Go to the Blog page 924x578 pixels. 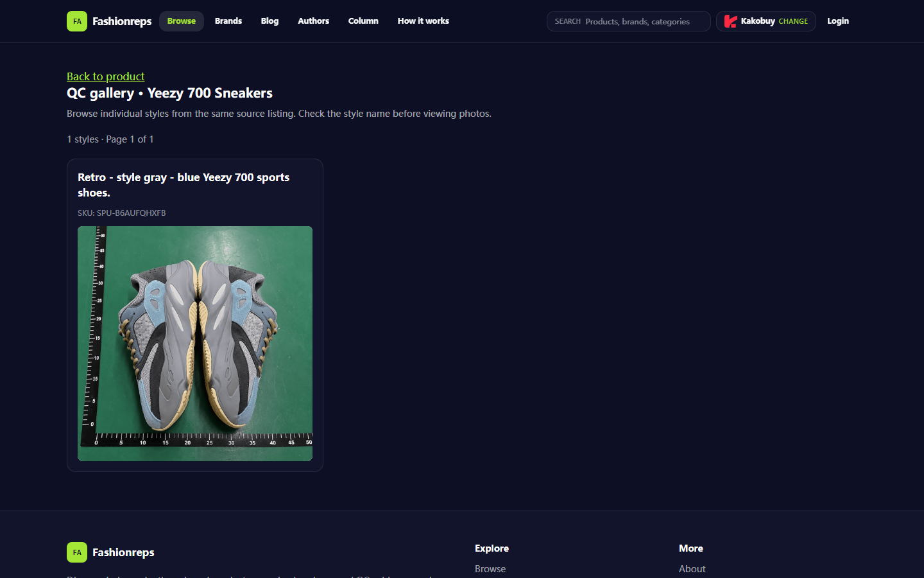pos(269,21)
